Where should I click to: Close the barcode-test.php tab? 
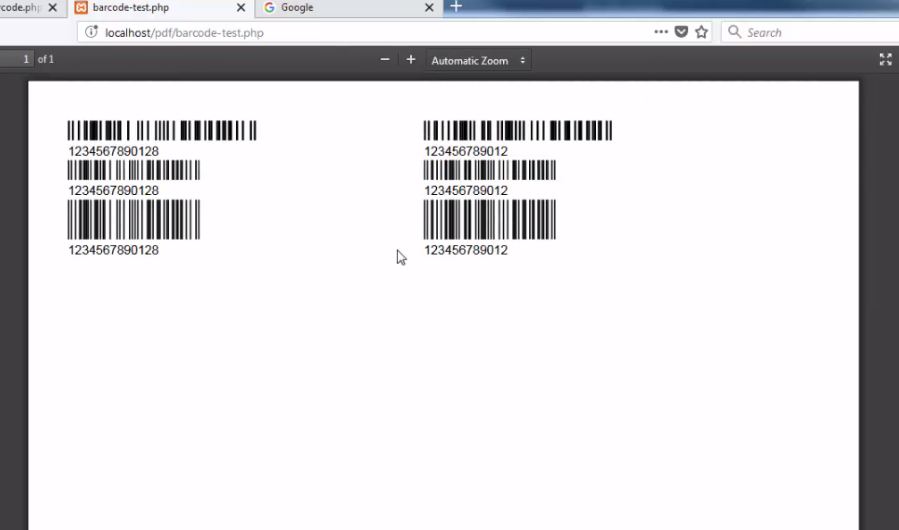pyautogui.click(x=241, y=8)
